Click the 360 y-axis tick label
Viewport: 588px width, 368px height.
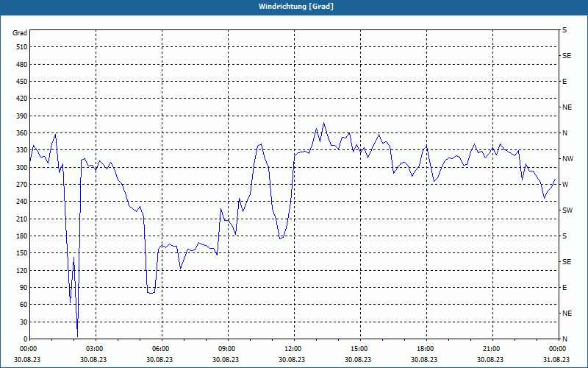[22, 133]
